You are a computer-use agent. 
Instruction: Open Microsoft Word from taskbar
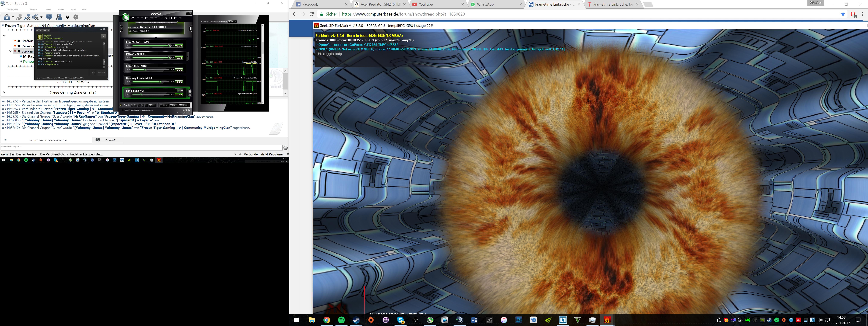474,320
